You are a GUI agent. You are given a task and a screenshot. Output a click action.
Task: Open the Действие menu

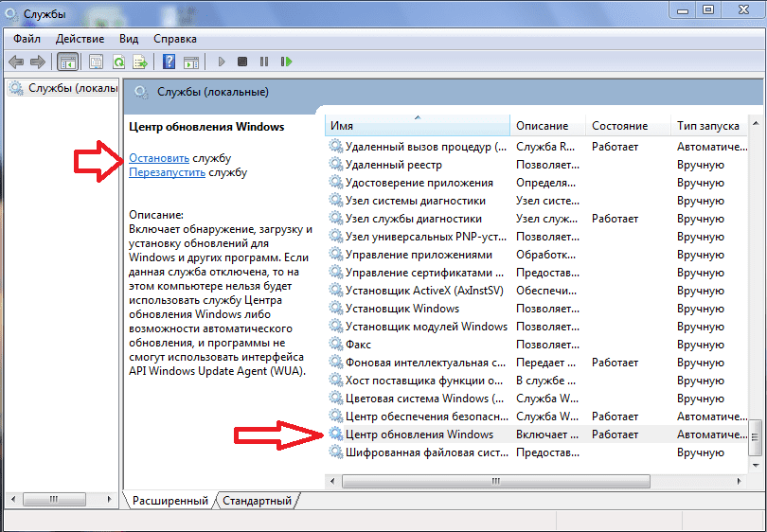tap(80, 39)
